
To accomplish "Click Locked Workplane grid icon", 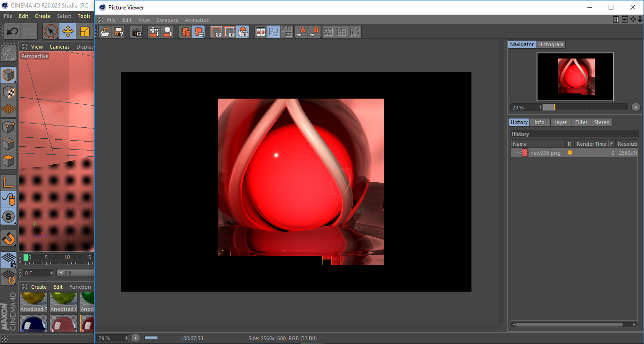I will [x=8, y=259].
